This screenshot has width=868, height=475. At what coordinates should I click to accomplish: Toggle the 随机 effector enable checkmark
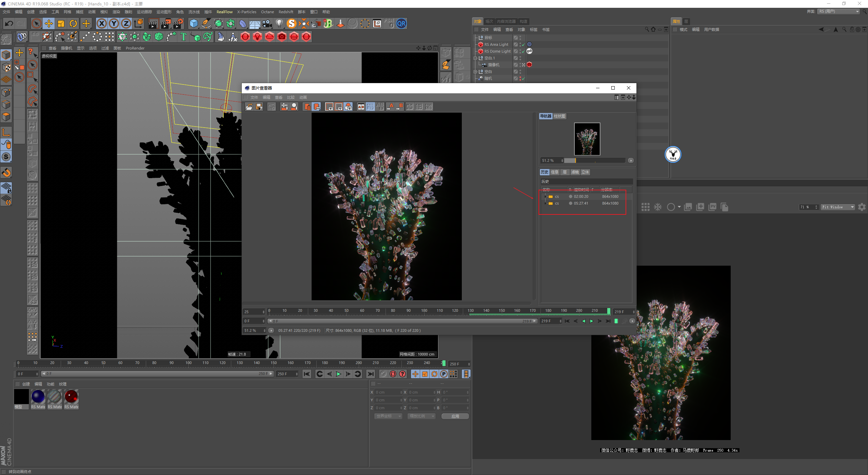click(523, 79)
